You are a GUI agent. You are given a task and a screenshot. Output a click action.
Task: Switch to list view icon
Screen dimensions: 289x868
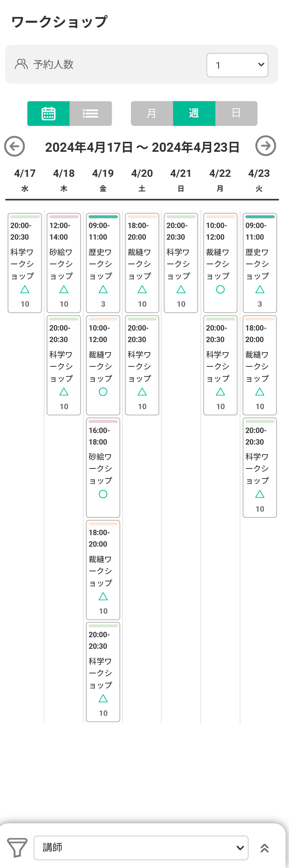[91, 114]
